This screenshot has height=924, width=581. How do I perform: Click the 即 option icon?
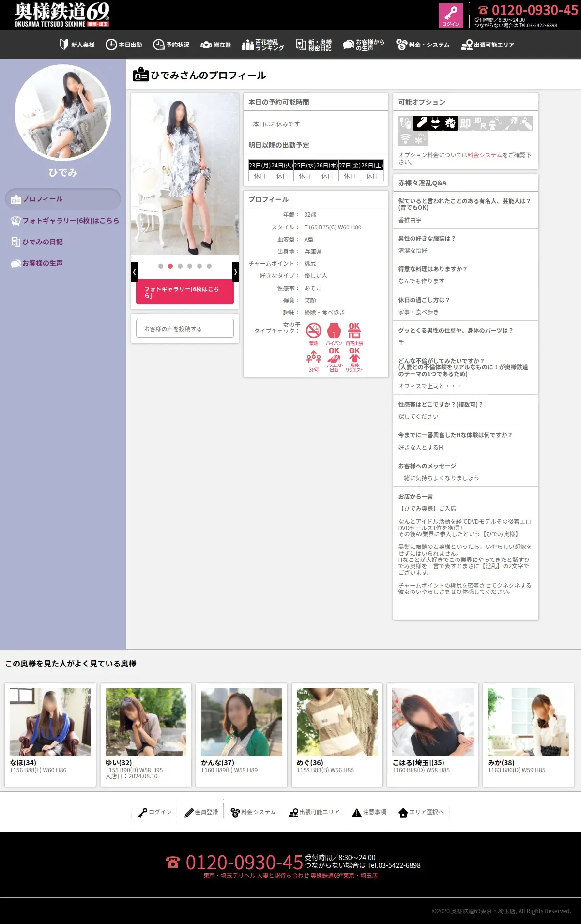click(465, 123)
